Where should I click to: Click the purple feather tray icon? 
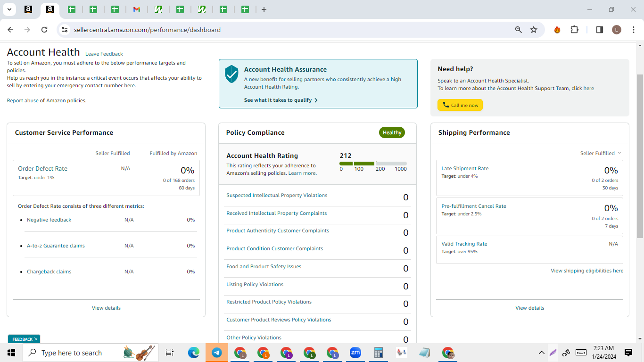[x=553, y=353]
